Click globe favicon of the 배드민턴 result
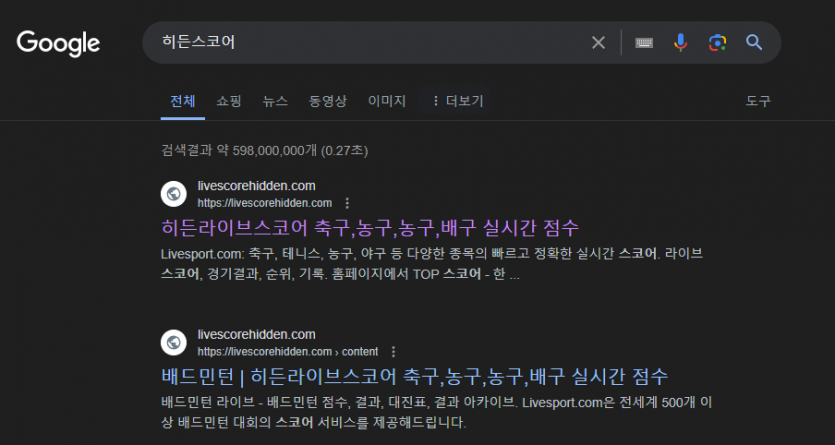 point(174,342)
